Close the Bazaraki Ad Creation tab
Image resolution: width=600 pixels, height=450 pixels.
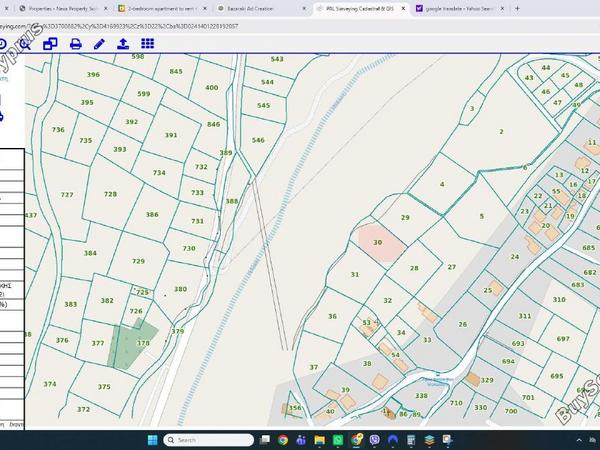point(304,8)
